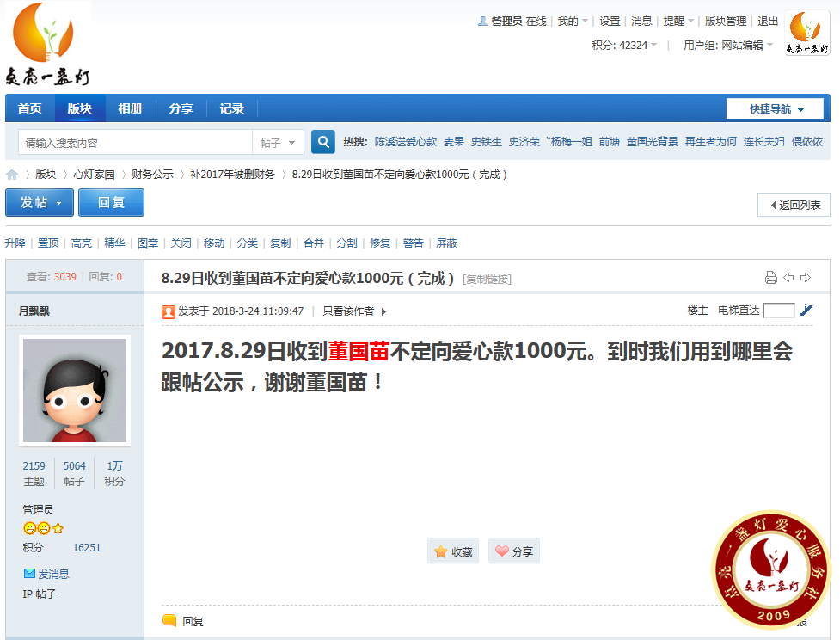This screenshot has width=840, height=640.
Task: Open the 我的 dropdown menu
Action: (573, 22)
